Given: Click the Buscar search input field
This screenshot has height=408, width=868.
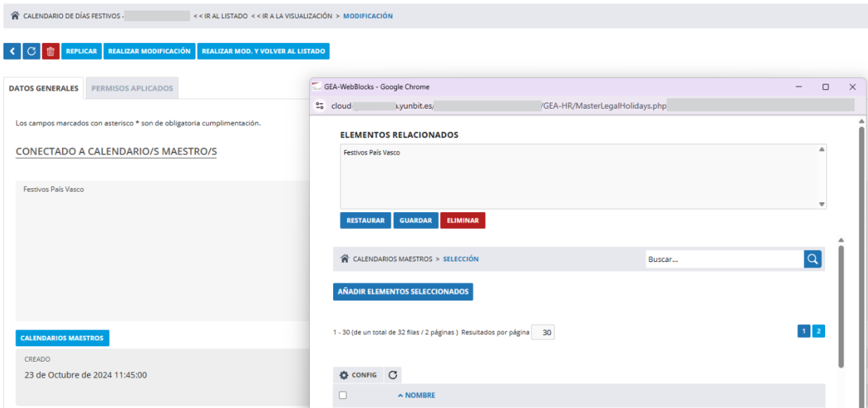Looking at the screenshot, I should click(x=723, y=259).
